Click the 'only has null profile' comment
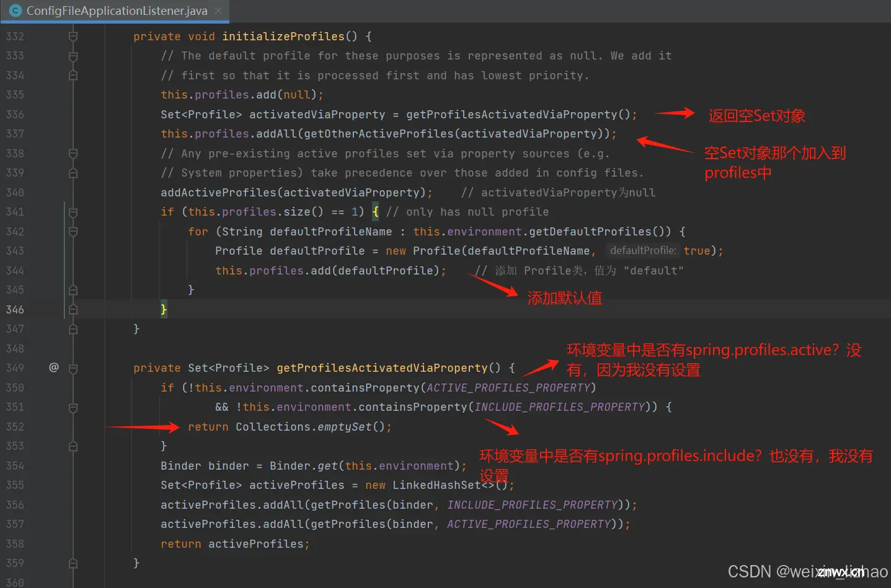Viewport: 891px width, 588px height. coord(468,212)
